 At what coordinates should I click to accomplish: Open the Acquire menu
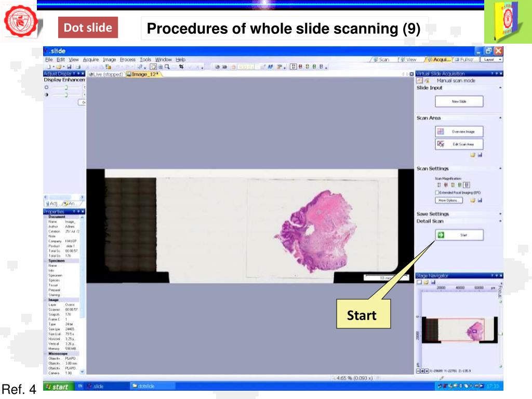[91, 59]
